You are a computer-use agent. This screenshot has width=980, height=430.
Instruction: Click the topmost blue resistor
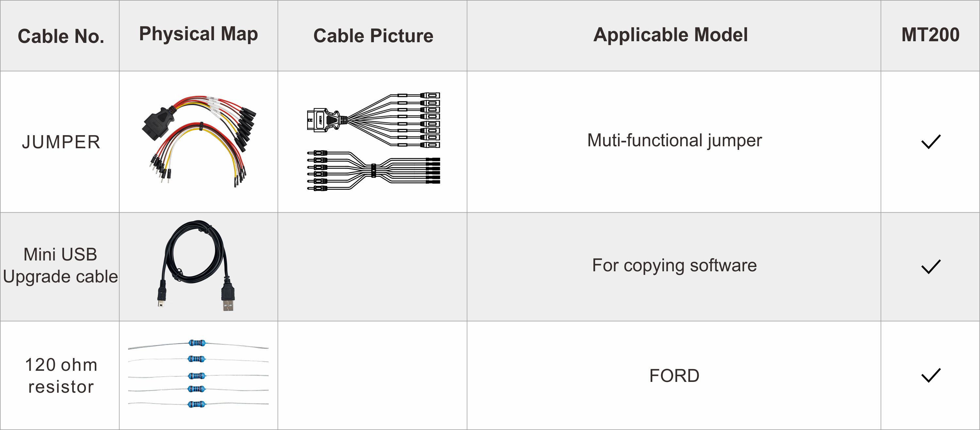[x=197, y=343]
